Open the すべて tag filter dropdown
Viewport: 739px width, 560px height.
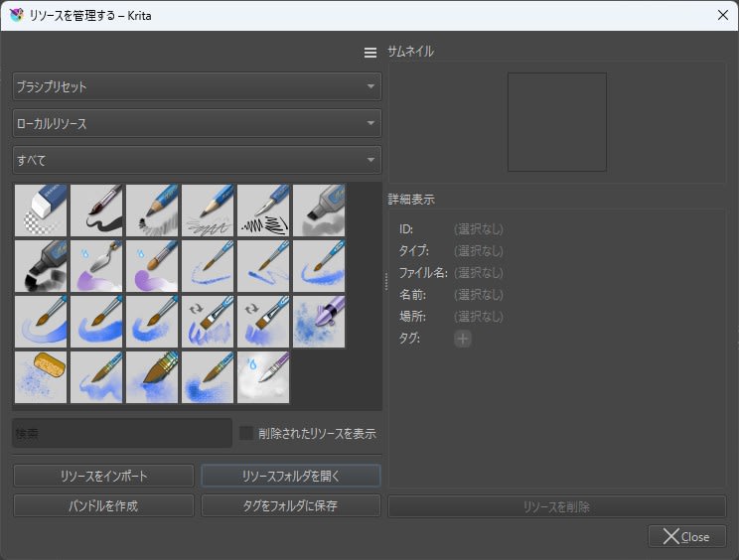tap(197, 160)
